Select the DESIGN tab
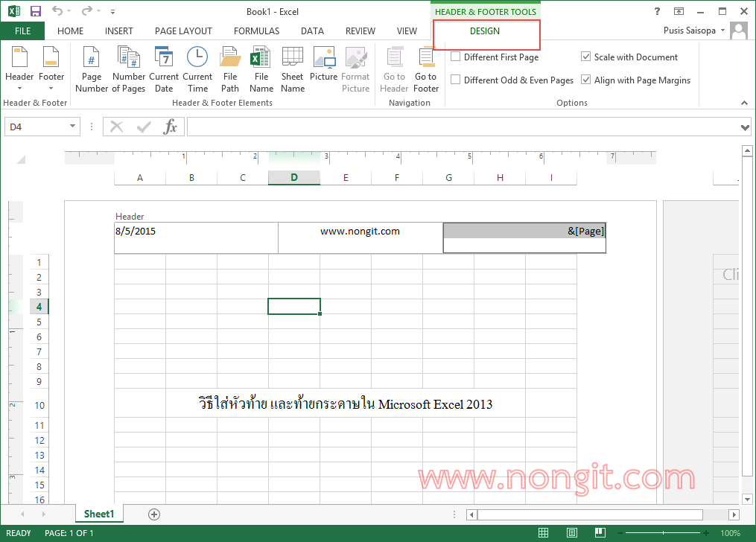 [x=485, y=31]
